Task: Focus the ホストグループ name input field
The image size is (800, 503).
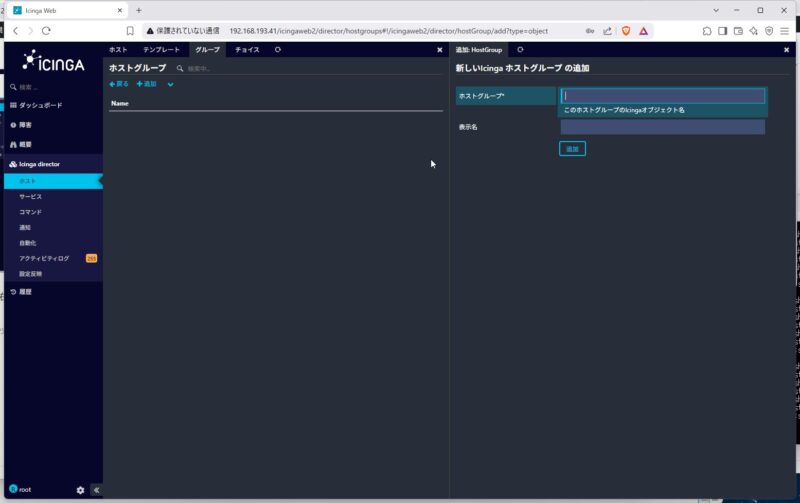Action: click(x=663, y=96)
